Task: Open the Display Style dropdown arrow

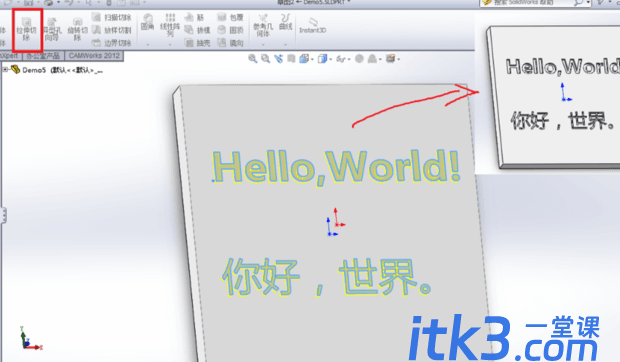Action: [x=331, y=60]
